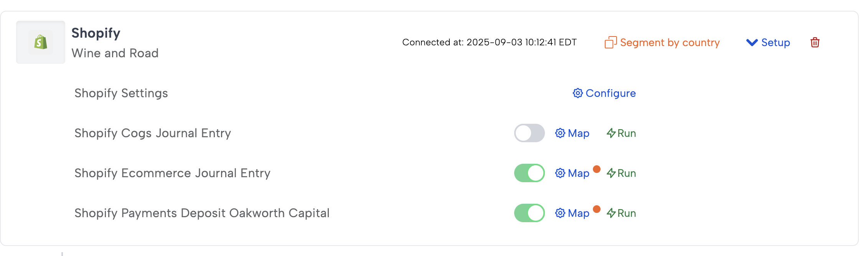Open Map for Shopify Cogs Journal Entry
Viewport: 868px width, 256px height.
[578, 133]
